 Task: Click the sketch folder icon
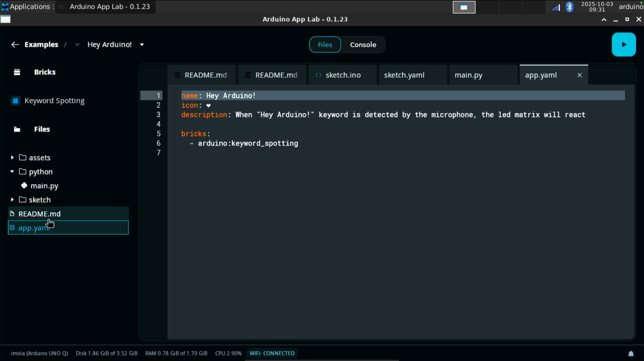23,200
